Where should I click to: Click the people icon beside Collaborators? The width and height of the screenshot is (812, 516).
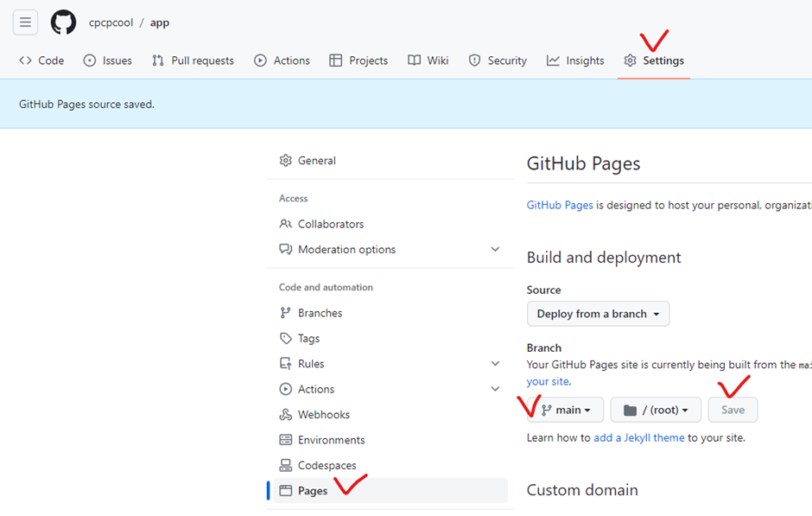point(285,224)
